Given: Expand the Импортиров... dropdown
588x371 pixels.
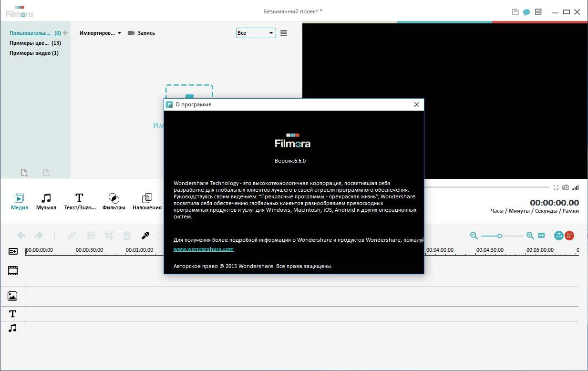Looking at the screenshot, I should [101, 33].
